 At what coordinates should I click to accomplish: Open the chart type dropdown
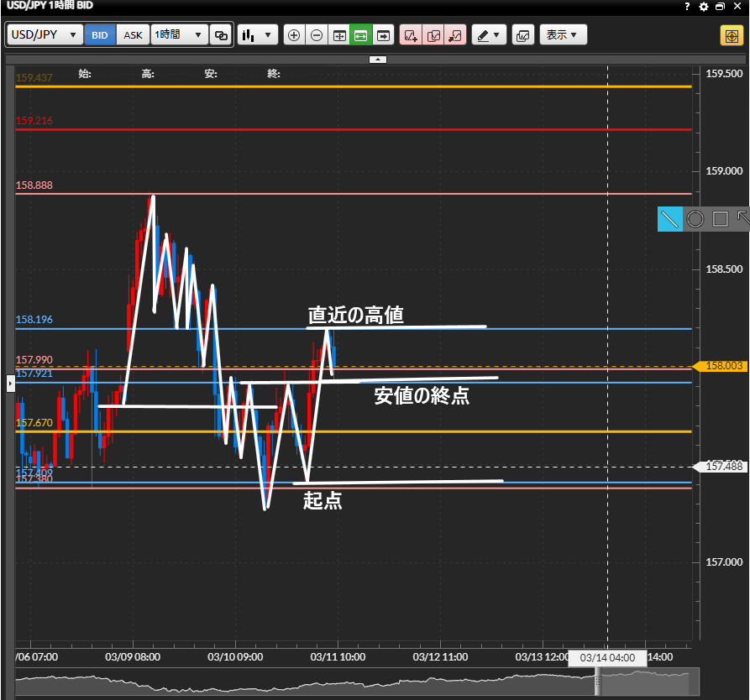coord(257,35)
